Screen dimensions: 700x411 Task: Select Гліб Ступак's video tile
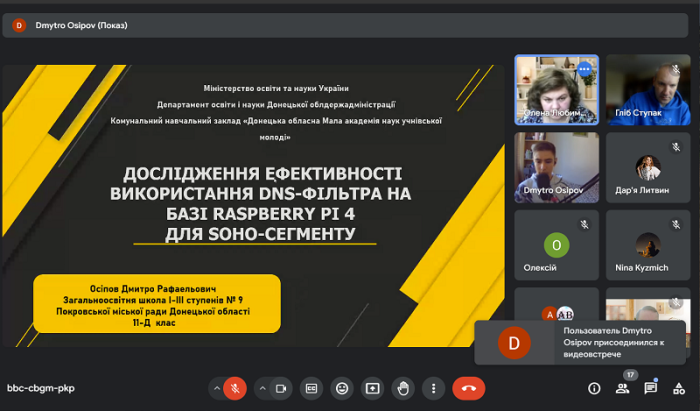point(648,89)
